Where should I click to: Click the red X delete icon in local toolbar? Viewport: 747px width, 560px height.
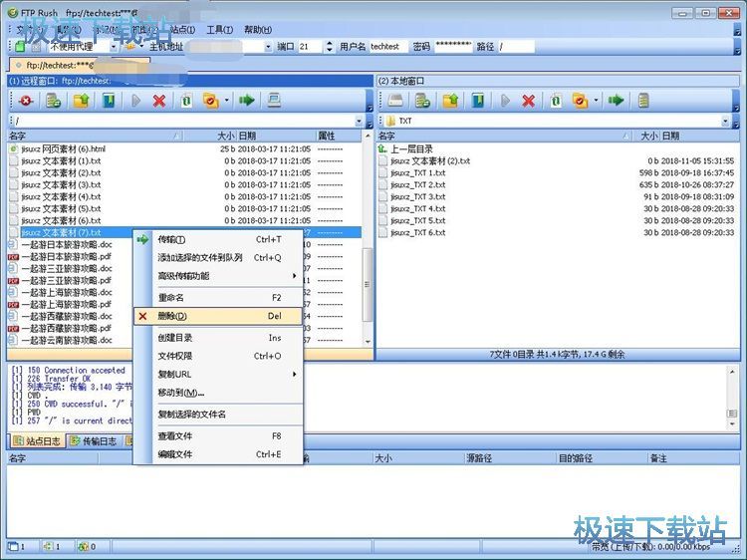pos(528,101)
